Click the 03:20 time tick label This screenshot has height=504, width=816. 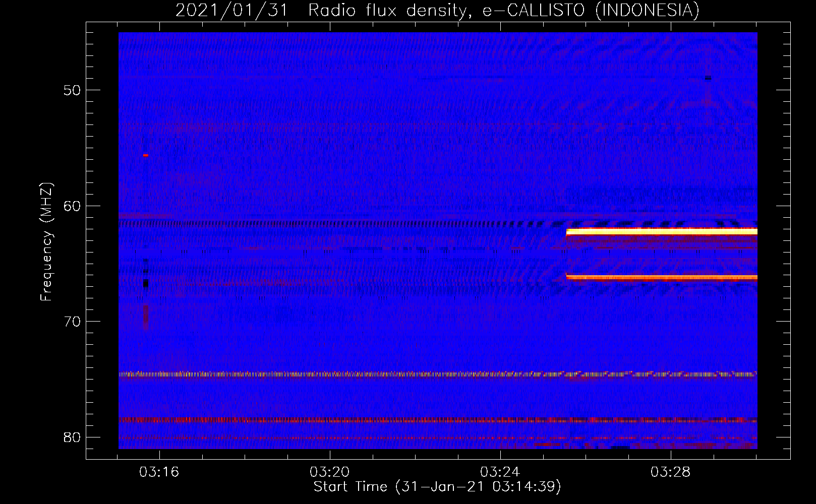point(330,472)
